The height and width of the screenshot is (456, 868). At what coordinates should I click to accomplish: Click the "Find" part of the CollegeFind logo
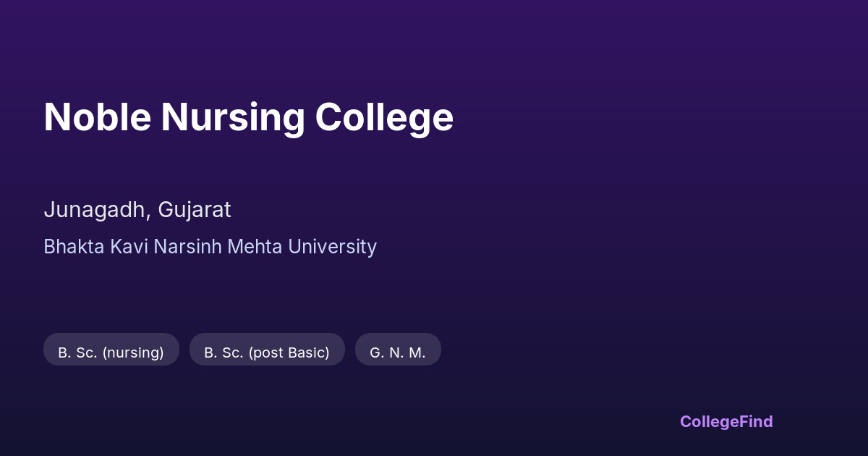757,421
